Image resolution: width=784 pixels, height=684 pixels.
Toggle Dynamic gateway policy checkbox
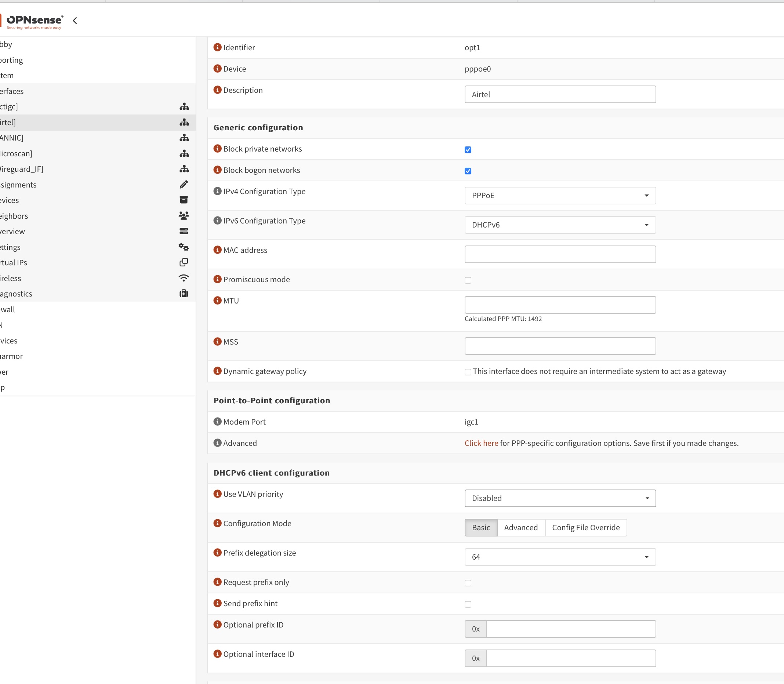click(468, 372)
